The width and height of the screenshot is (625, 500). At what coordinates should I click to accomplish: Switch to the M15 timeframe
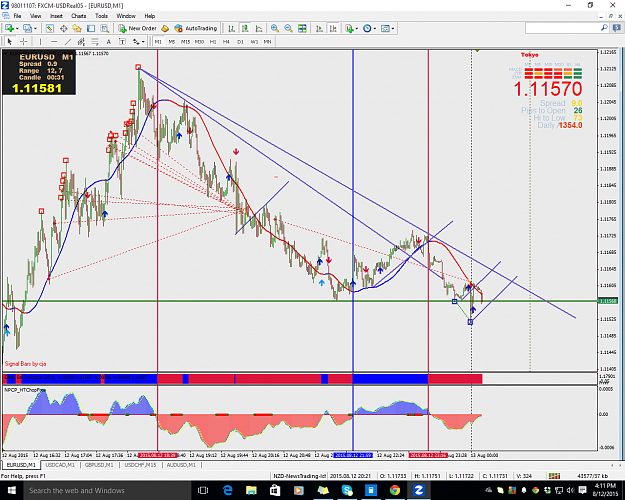point(186,41)
